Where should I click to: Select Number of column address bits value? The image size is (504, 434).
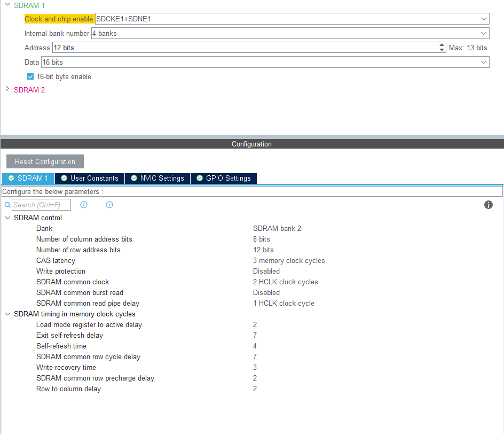pyautogui.click(x=261, y=239)
